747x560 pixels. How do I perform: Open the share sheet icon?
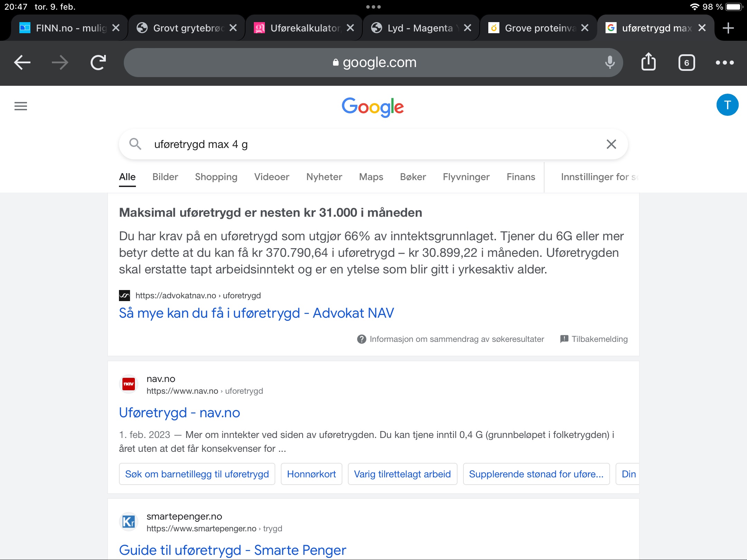(648, 62)
